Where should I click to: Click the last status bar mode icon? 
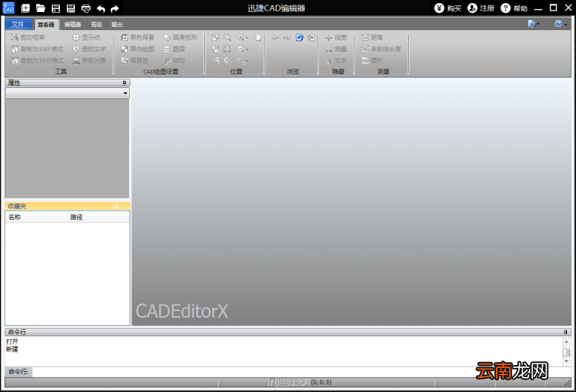click(304, 382)
